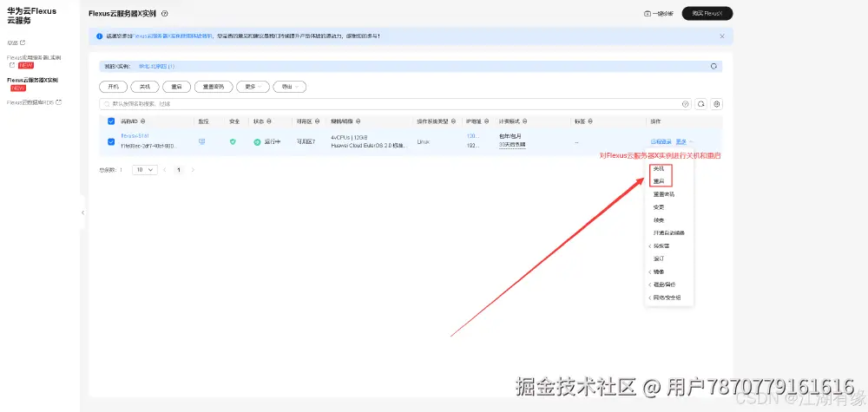Click the 可用区 column sort icon

pyautogui.click(x=317, y=121)
